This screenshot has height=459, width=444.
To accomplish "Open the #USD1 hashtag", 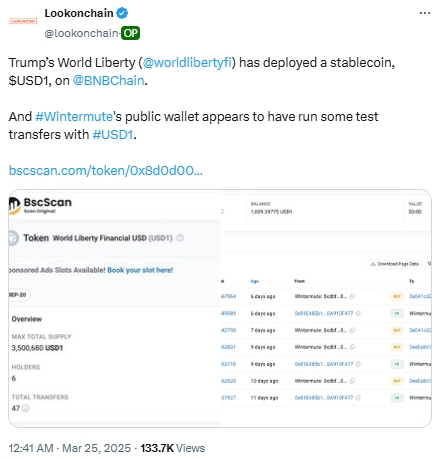I will click(x=113, y=135).
